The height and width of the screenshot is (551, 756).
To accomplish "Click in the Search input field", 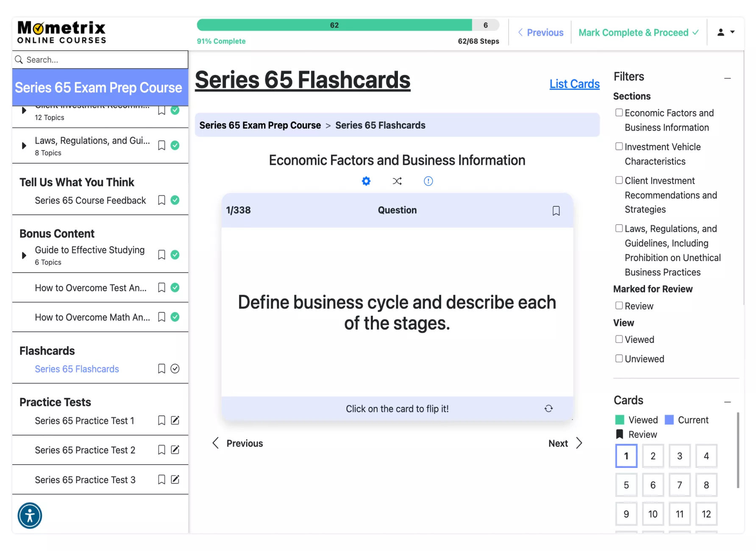I will pos(102,60).
